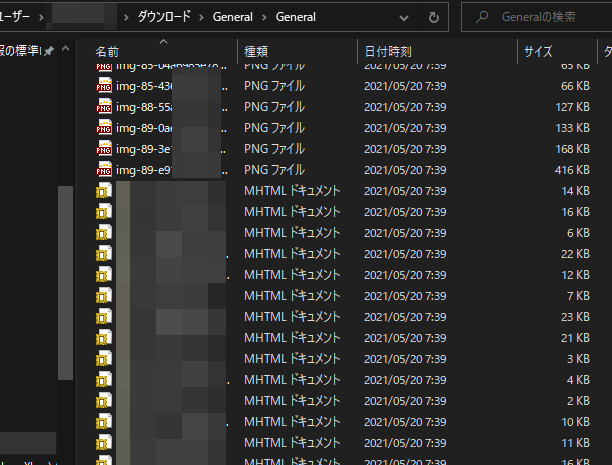Image resolution: width=612 pixels, height=465 pixels.
Task: Click the 416 KB size cell
Action: tap(572, 170)
